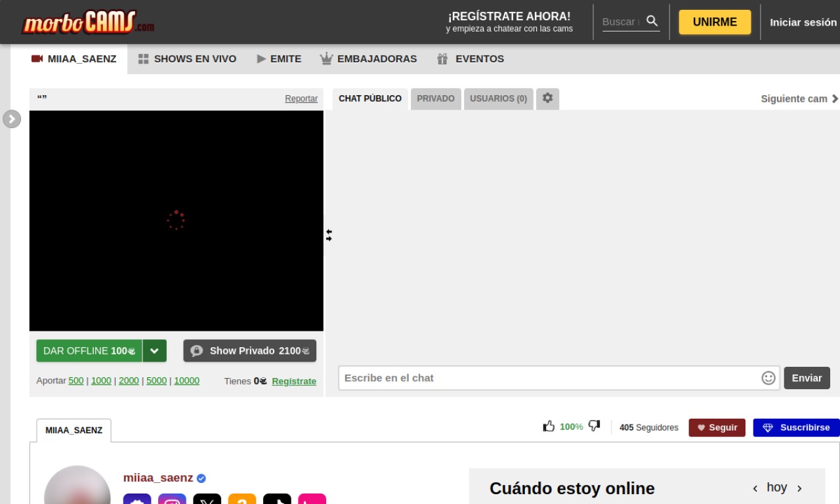Tip 500 credits link

pyautogui.click(x=76, y=381)
